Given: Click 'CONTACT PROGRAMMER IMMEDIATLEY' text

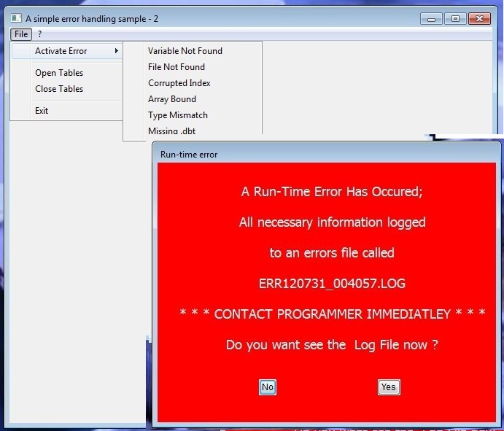Looking at the screenshot, I should 333,314.
